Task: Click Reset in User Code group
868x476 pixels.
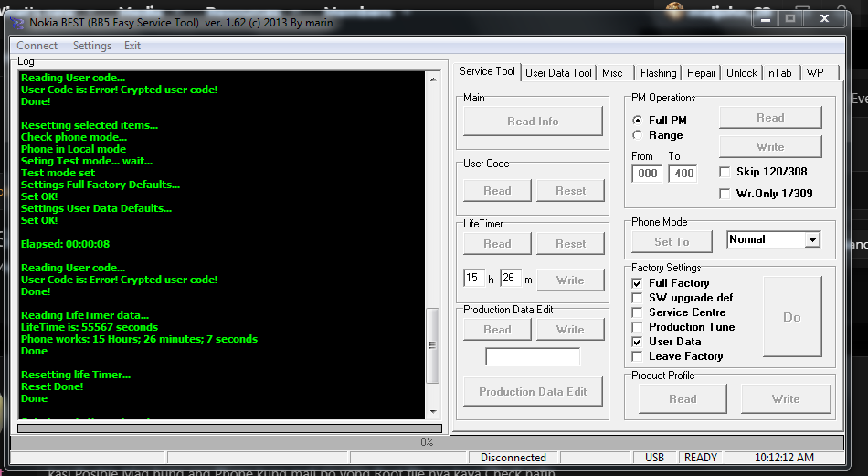Action: click(x=570, y=190)
